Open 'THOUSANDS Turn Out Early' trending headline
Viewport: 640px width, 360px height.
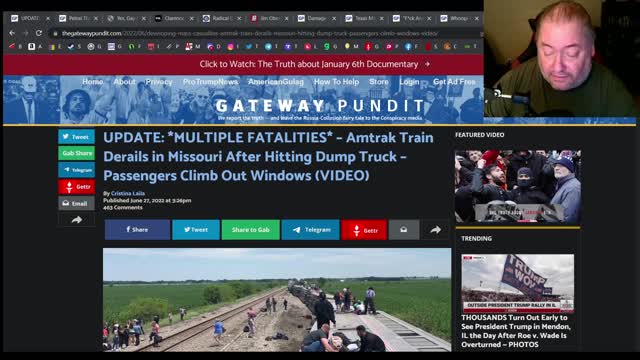click(x=516, y=331)
